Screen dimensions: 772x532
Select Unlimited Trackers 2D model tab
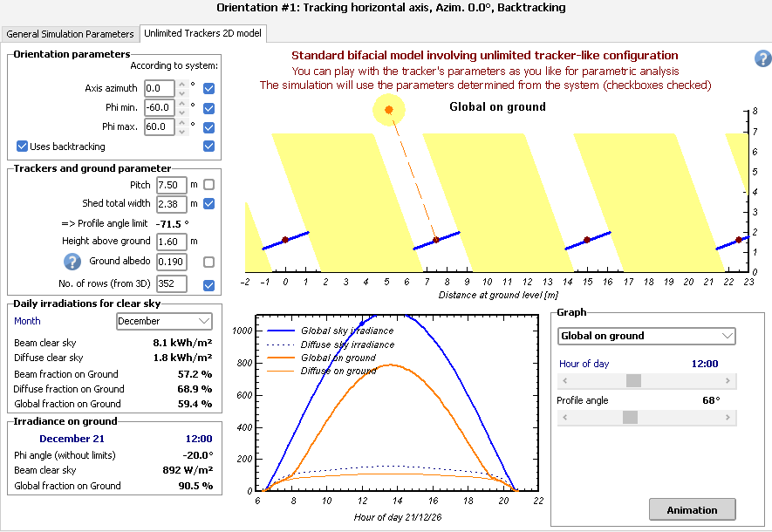point(202,34)
